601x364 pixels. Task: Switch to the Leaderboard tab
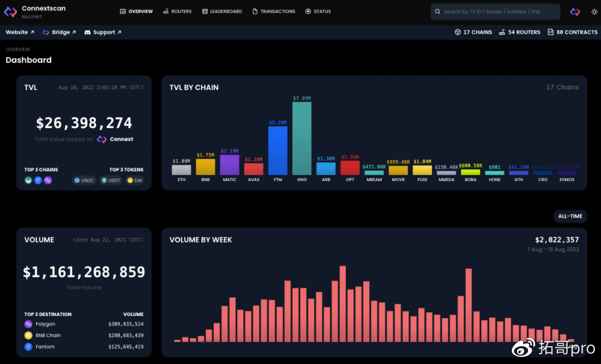tap(221, 12)
